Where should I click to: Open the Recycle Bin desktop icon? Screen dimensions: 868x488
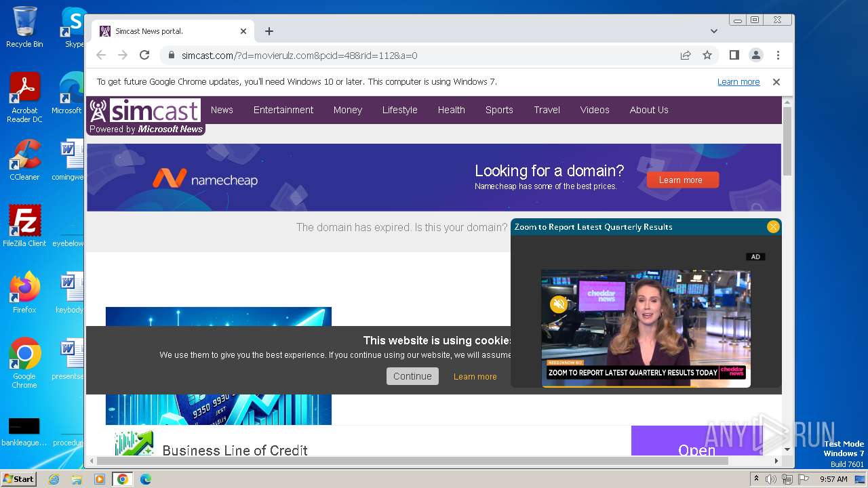24,27
